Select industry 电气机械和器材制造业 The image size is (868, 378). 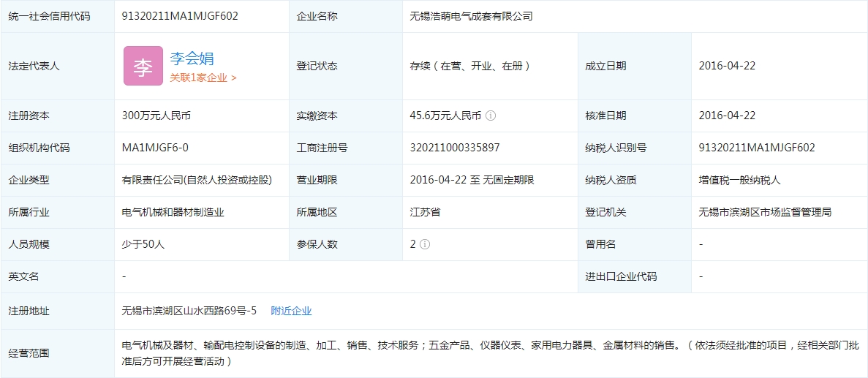click(173, 212)
